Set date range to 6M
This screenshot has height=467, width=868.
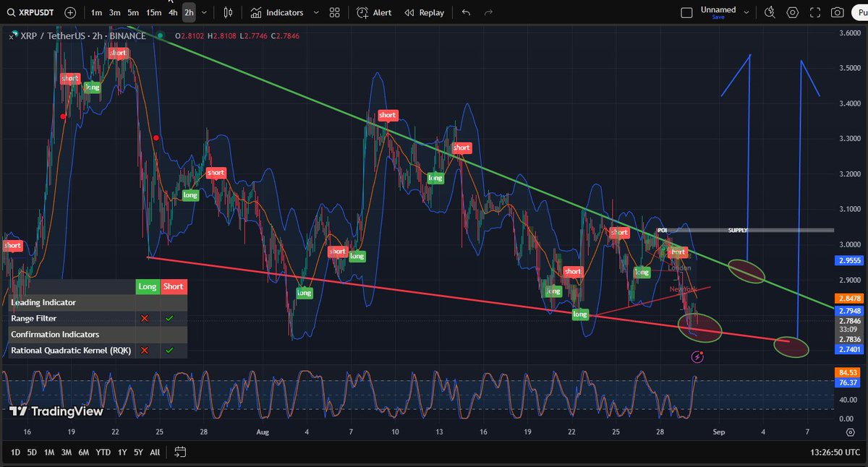tap(84, 452)
